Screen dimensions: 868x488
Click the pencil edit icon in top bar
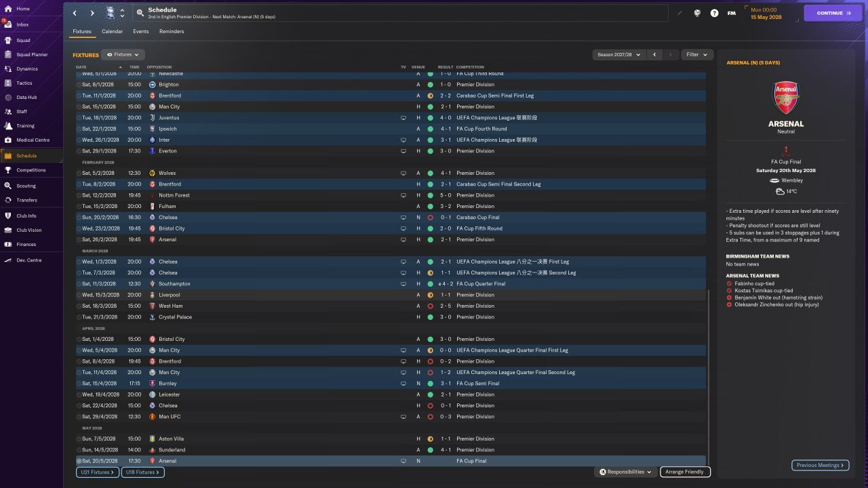(x=680, y=13)
